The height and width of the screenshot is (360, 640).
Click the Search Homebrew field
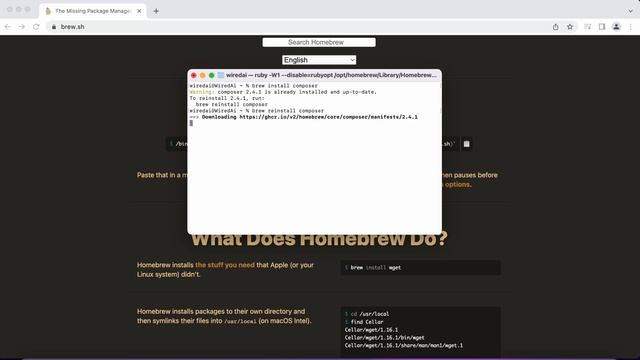(x=319, y=42)
